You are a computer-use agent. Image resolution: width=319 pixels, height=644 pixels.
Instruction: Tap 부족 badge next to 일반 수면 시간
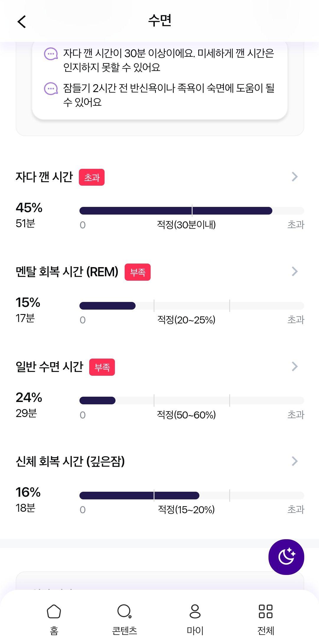(x=102, y=367)
